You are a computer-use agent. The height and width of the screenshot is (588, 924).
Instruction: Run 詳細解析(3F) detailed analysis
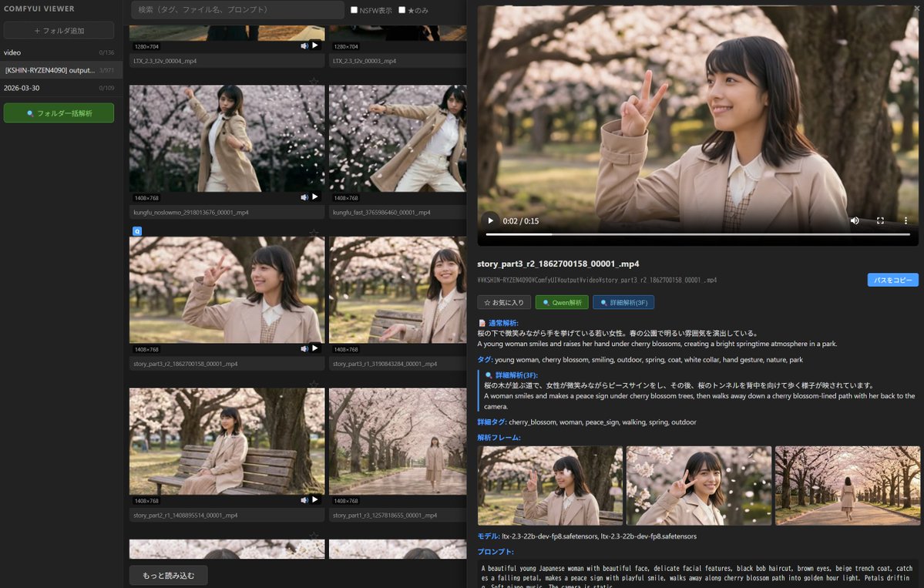[x=623, y=302]
